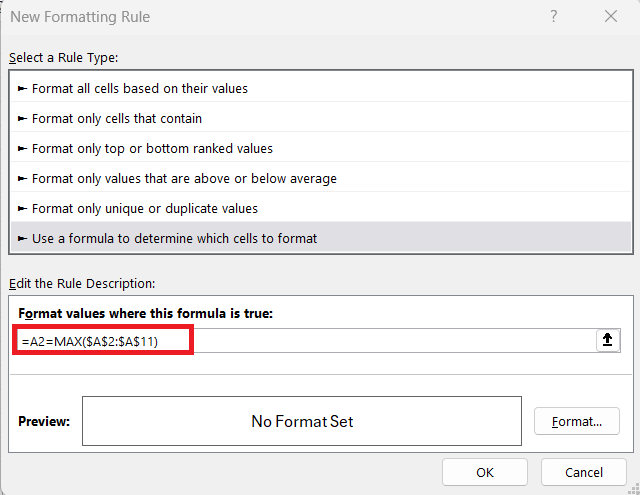Select 'Format only cells that contain' rule

pos(321,118)
